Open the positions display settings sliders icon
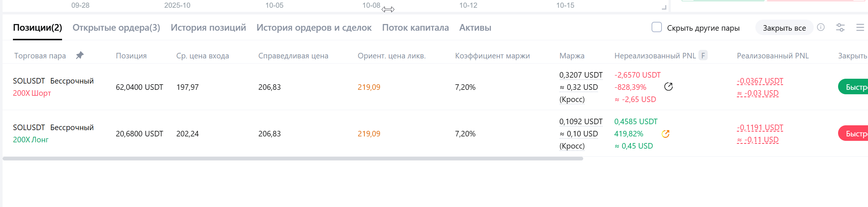This screenshot has height=207, width=868. pyautogui.click(x=840, y=28)
